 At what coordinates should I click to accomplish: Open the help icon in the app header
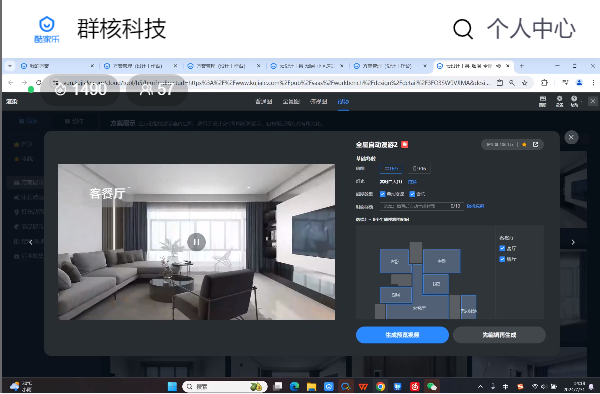(574, 101)
